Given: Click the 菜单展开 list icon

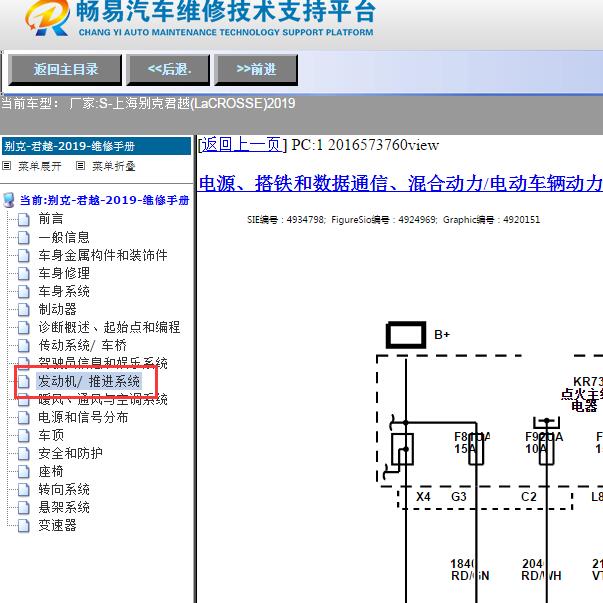Looking at the screenshot, I should (7, 166).
